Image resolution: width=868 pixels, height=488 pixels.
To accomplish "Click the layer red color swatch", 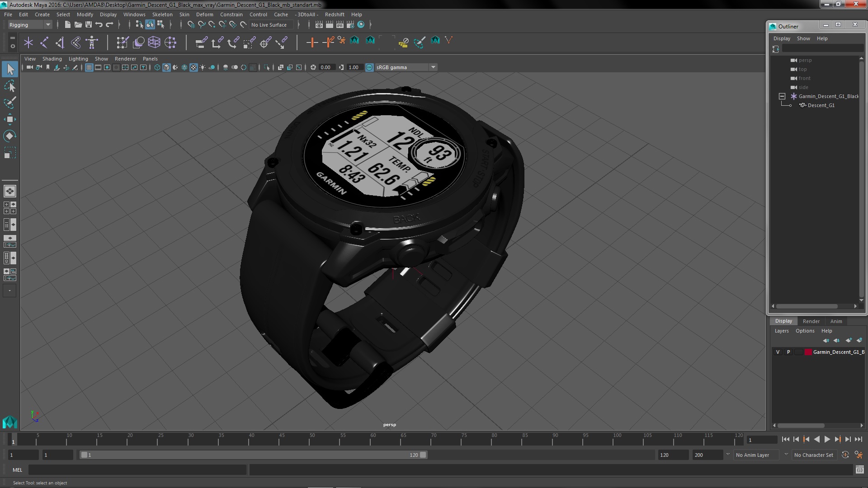I will click(x=808, y=352).
